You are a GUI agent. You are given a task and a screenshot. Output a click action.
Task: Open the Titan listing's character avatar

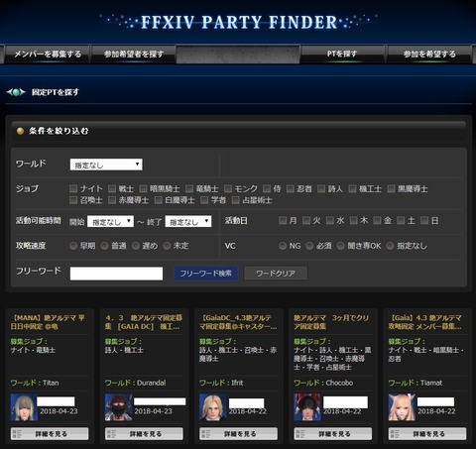[24, 407]
